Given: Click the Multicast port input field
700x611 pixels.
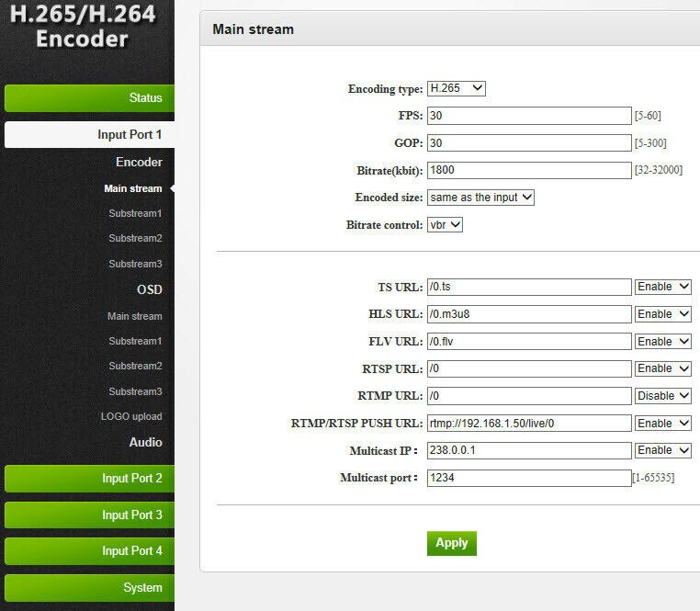Looking at the screenshot, I should coord(529,478).
